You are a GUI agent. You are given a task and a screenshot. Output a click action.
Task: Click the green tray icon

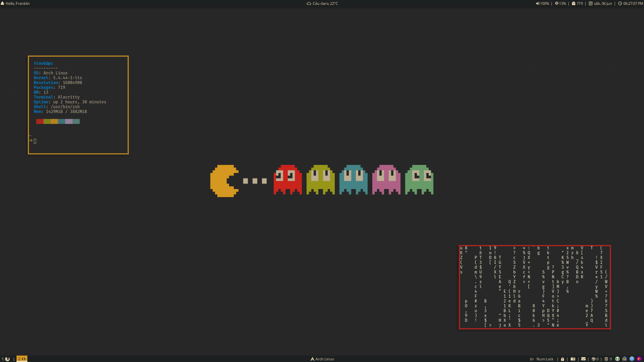[617, 359]
